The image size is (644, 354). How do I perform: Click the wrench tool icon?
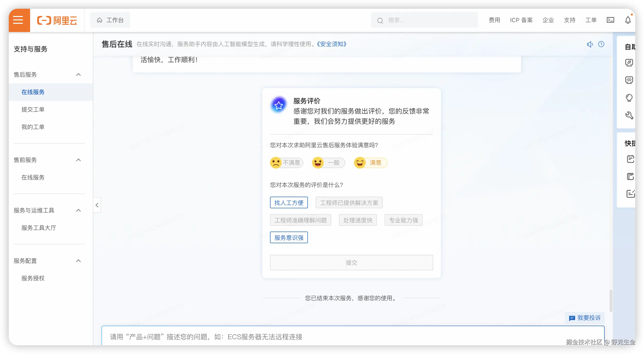(629, 115)
